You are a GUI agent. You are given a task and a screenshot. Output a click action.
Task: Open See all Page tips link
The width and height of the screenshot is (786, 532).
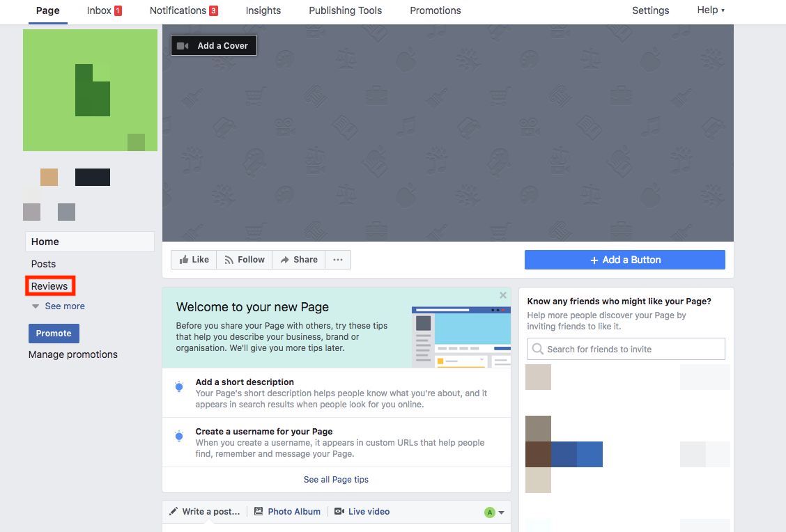click(x=336, y=480)
